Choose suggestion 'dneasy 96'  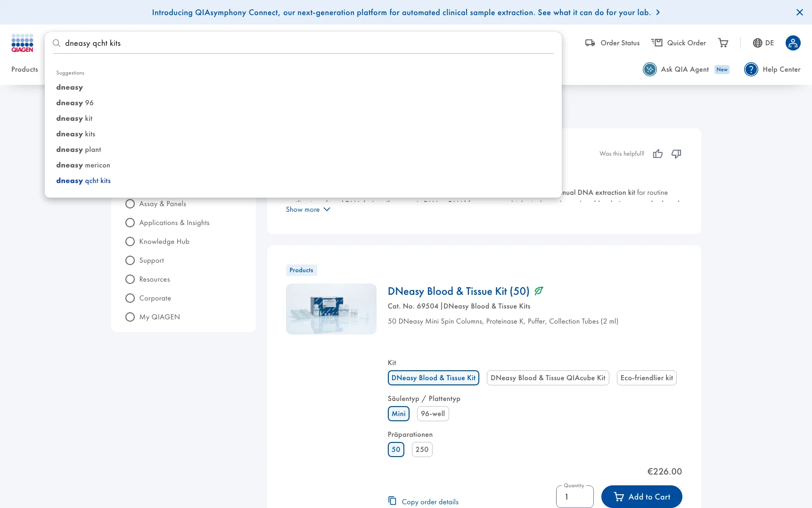point(75,103)
